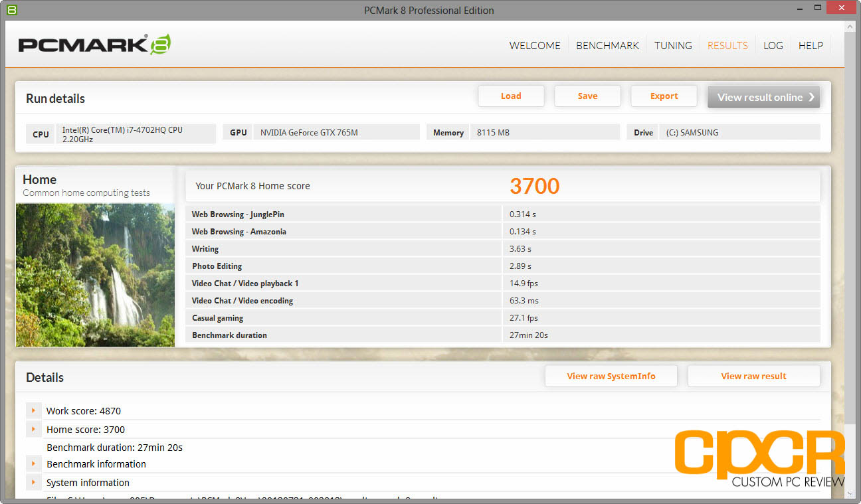Open View raw SystemInfo
This screenshot has height=504, width=861.
611,376
